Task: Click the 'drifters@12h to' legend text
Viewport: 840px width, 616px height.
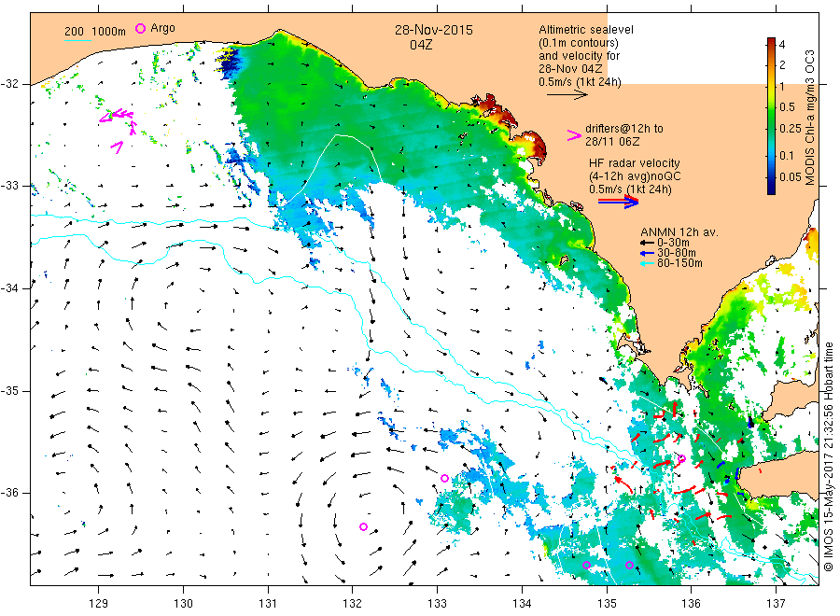Action: pos(624,129)
